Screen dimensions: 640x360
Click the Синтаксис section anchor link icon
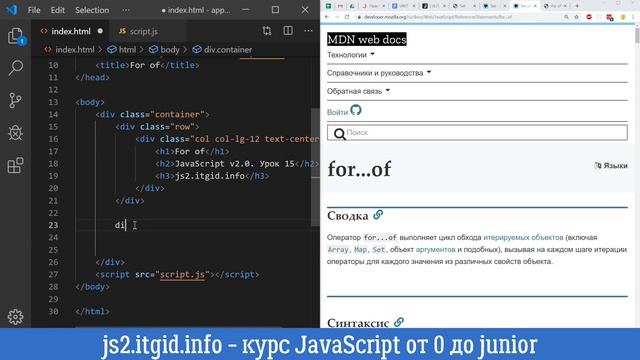click(x=399, y=322)
